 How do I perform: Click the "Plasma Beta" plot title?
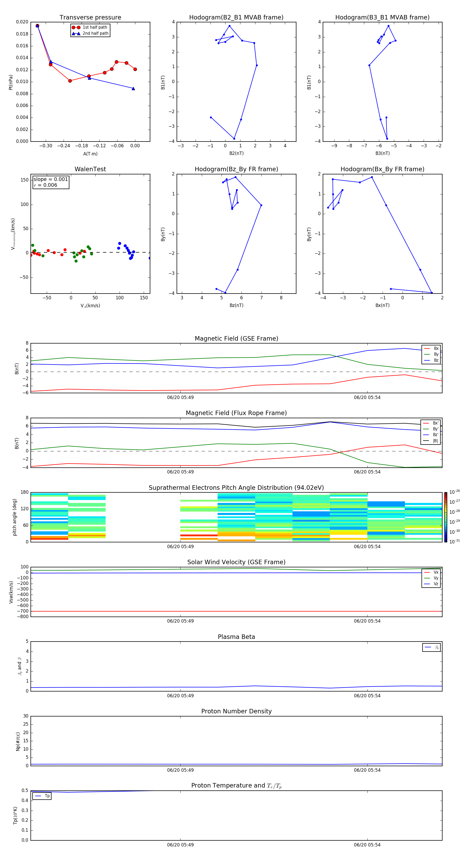tap(236, 637)
